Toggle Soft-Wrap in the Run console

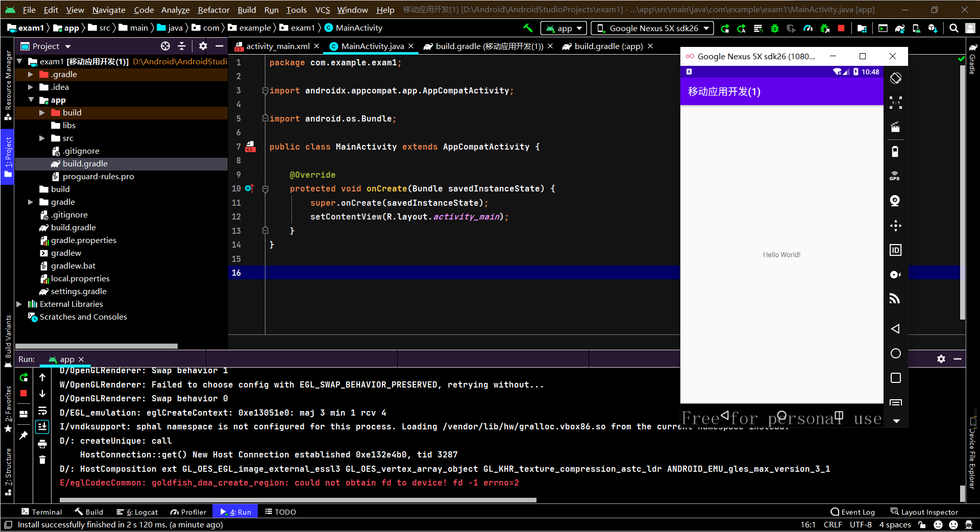point(42,410)
